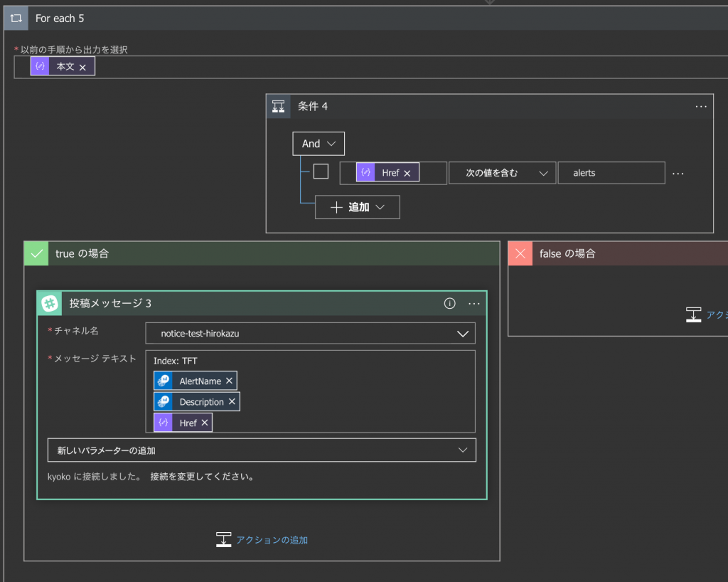Open the condition row ellipsis menu

tap(678, 174)
